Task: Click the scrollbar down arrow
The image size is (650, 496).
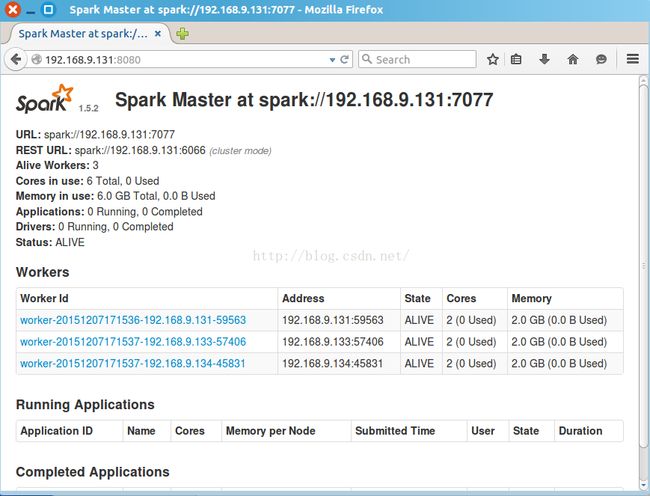Action: [x=643, y=485]
